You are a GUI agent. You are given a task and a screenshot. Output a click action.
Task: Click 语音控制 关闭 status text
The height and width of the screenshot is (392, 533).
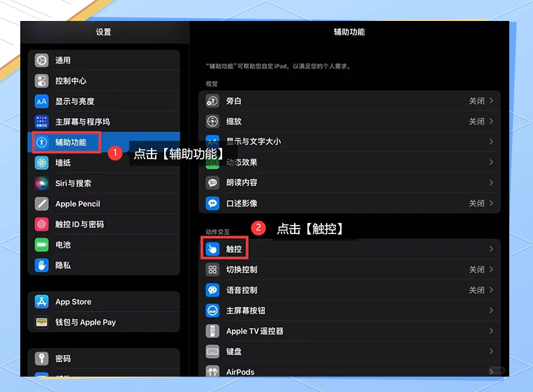click(x=476, y=290)
